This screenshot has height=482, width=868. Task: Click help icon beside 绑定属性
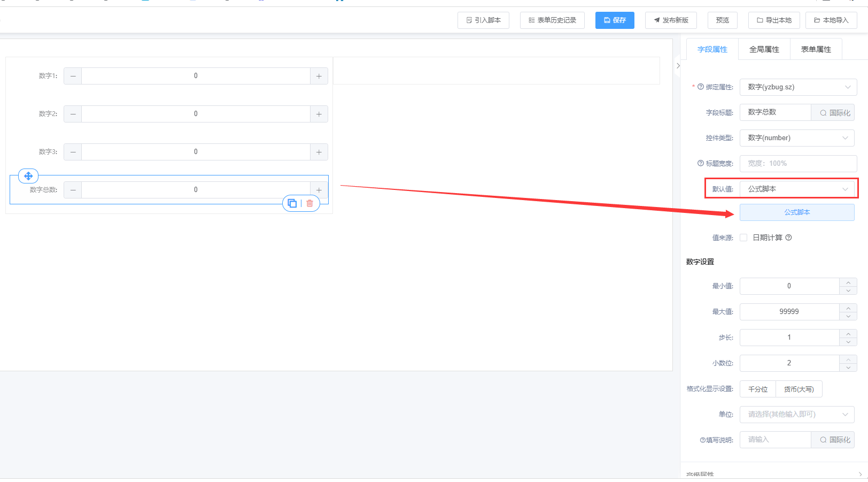701,87
